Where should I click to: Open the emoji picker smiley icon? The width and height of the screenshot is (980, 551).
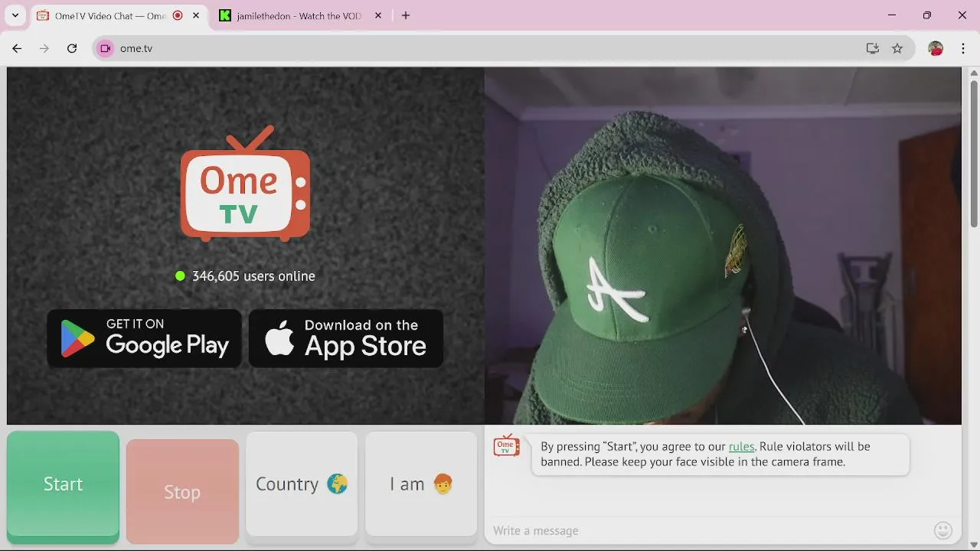point(943,530)
